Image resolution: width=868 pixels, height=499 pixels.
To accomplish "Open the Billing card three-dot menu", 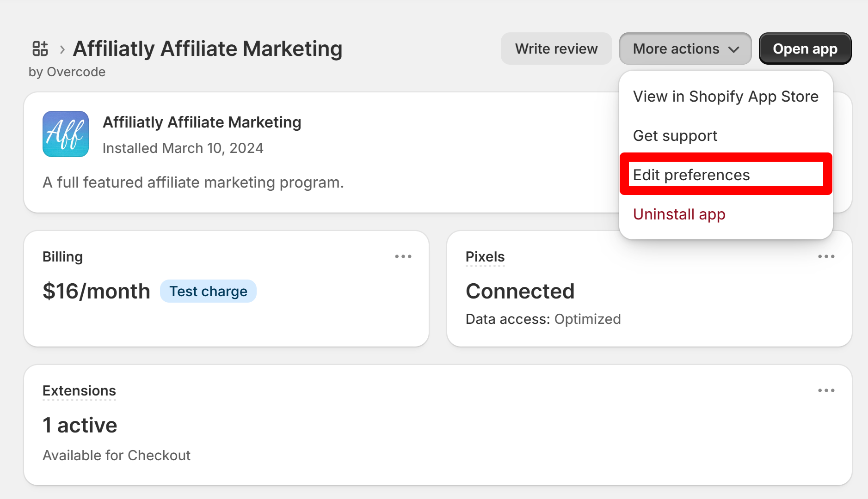I will pyautogui.click(x=403, y=256).
